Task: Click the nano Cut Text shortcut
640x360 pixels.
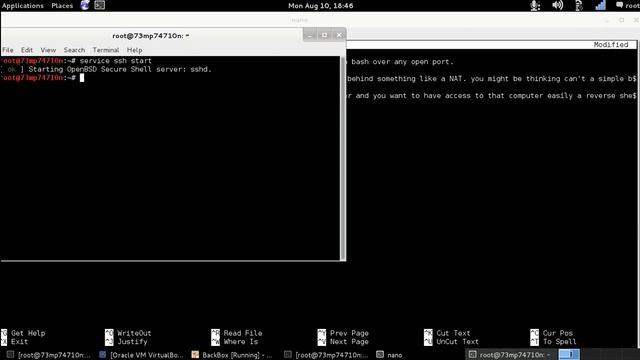Action: tap(447, 333)
